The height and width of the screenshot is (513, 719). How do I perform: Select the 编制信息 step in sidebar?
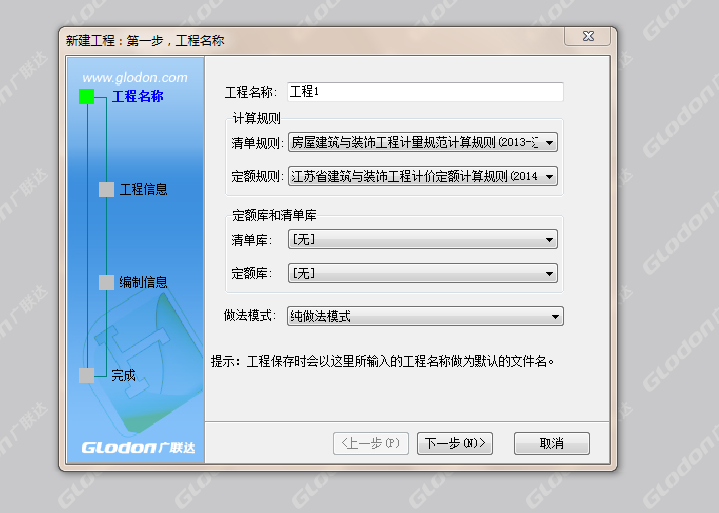143,282
